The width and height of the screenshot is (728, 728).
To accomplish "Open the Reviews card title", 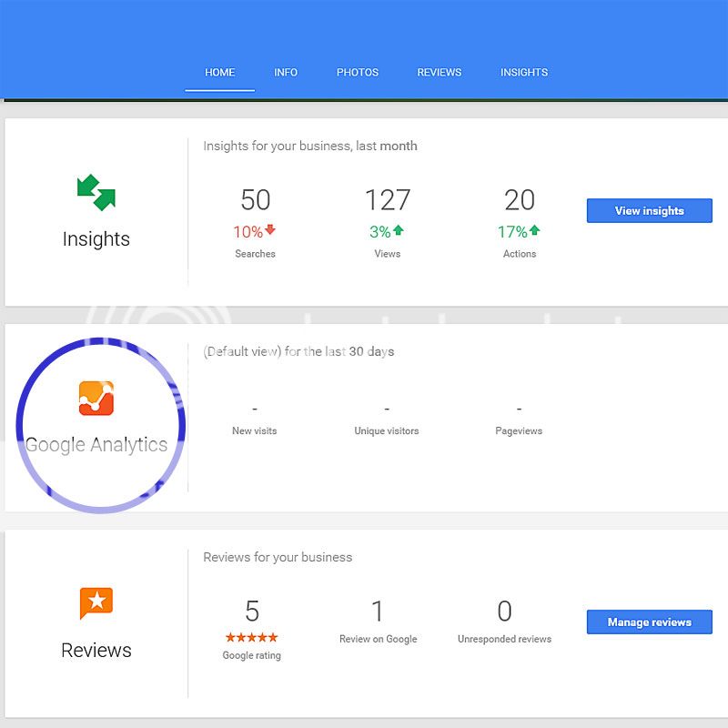I will point(96,650).
